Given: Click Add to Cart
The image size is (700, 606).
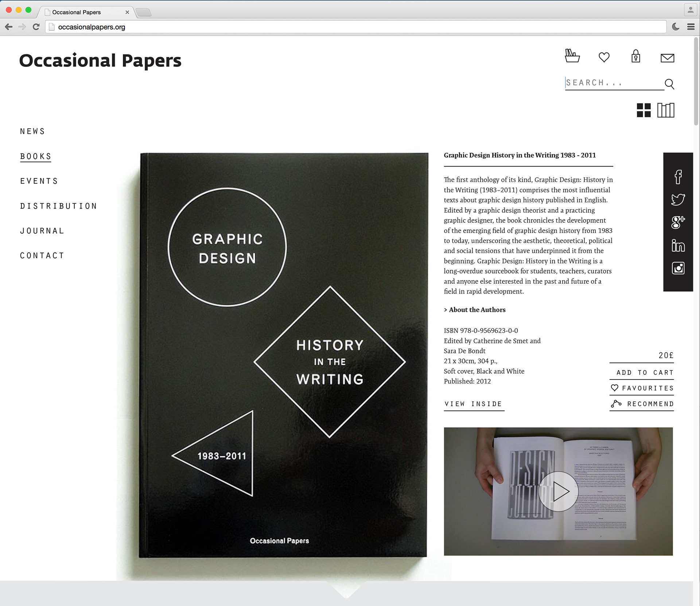Looking at the screenshot, I should point(645,372).
